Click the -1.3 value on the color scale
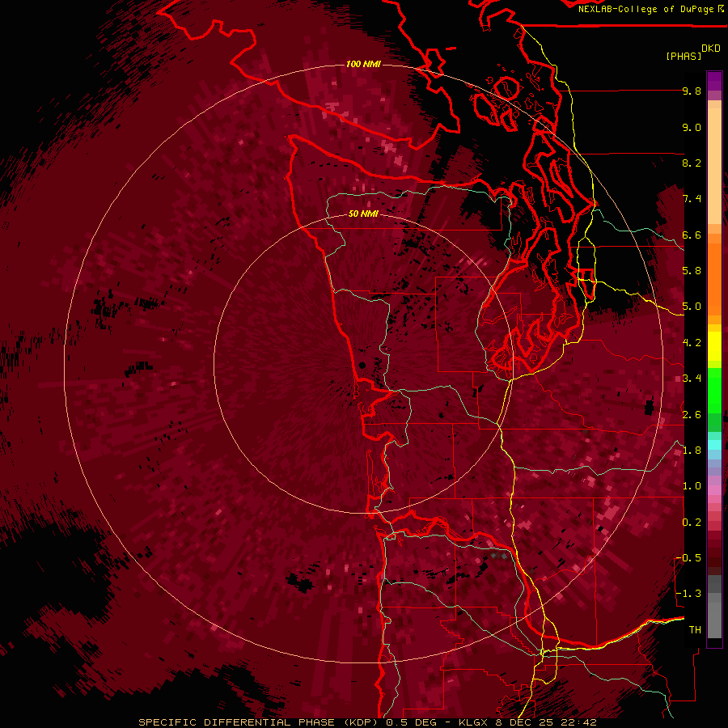728x728 pixels. click(689, 594)
